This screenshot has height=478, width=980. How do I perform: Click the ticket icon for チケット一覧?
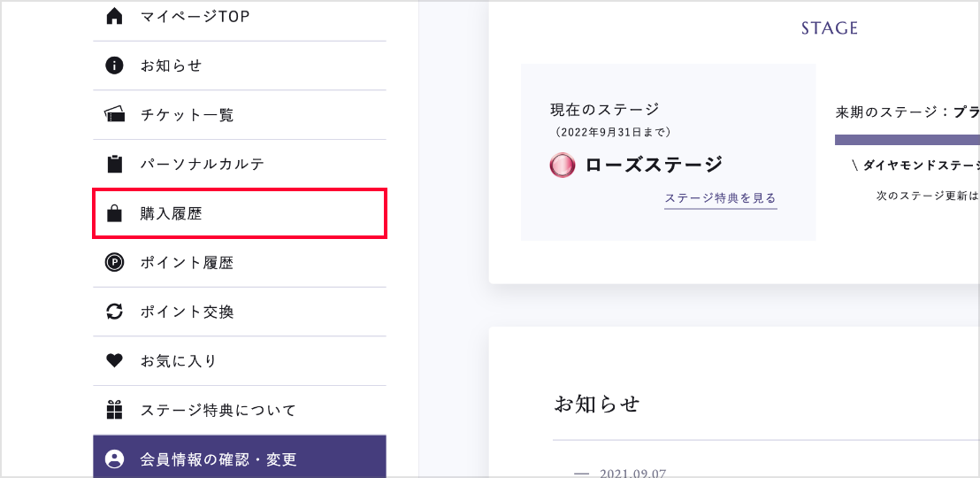(x=114, y=114)
